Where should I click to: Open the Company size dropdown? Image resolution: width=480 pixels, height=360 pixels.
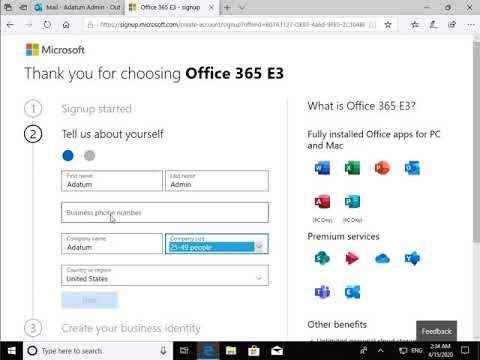[x=217, y=244]
